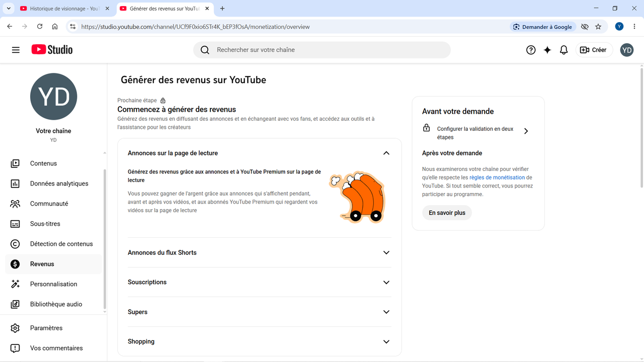The width and height of the screenshot is (644, 362).
Task: Open Paramètres in the sidebar
Action: [53, 328]
